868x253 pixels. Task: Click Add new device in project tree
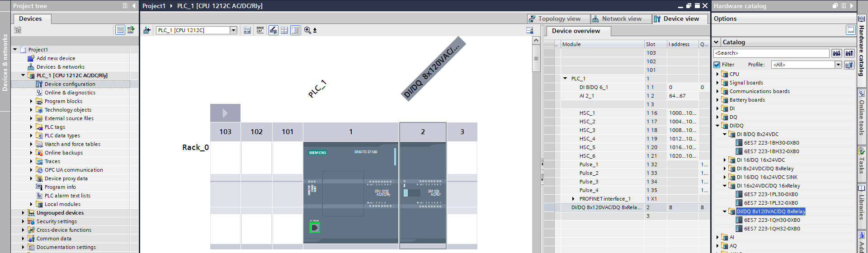click(56, 58)
